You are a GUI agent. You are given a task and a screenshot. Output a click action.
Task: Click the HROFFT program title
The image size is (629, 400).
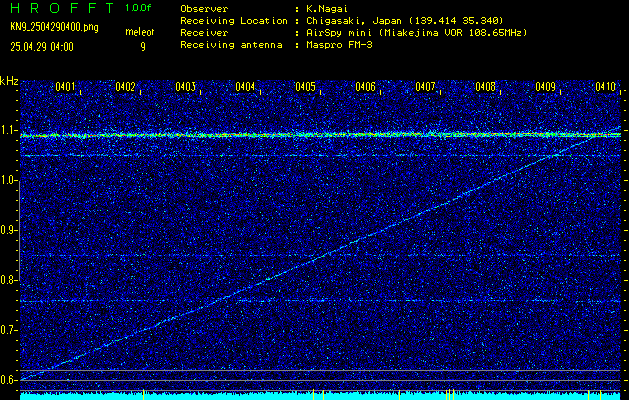[63, 8]
